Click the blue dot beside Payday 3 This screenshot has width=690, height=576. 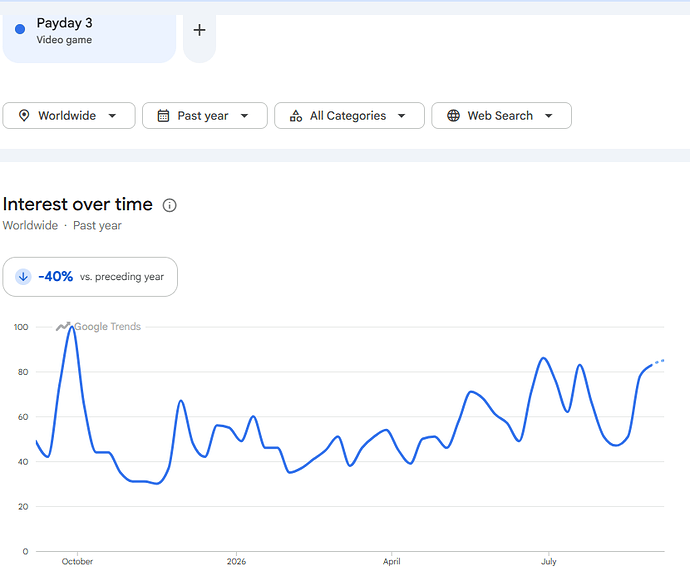coord(20,29)
